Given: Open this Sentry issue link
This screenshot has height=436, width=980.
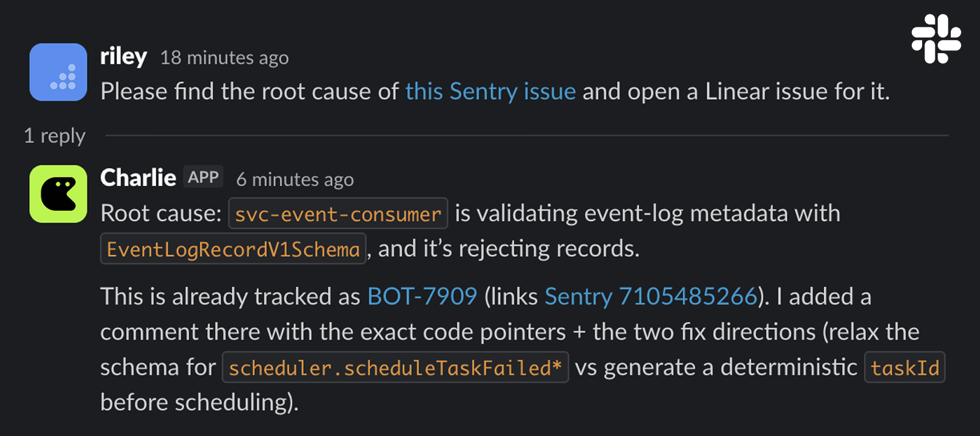Looking at the screenshot, I should 491,91.
